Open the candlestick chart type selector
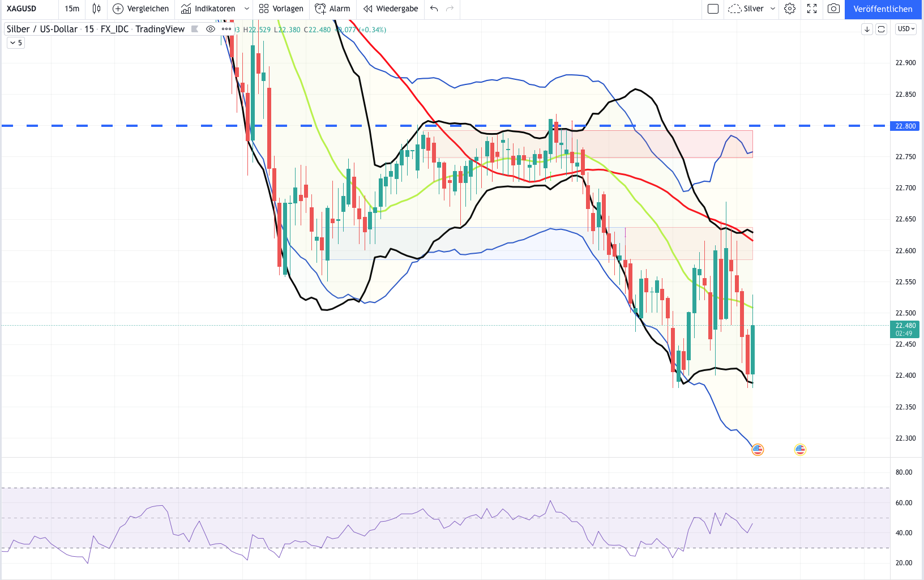Screen dimensions: 924x580 coord(97,8)
